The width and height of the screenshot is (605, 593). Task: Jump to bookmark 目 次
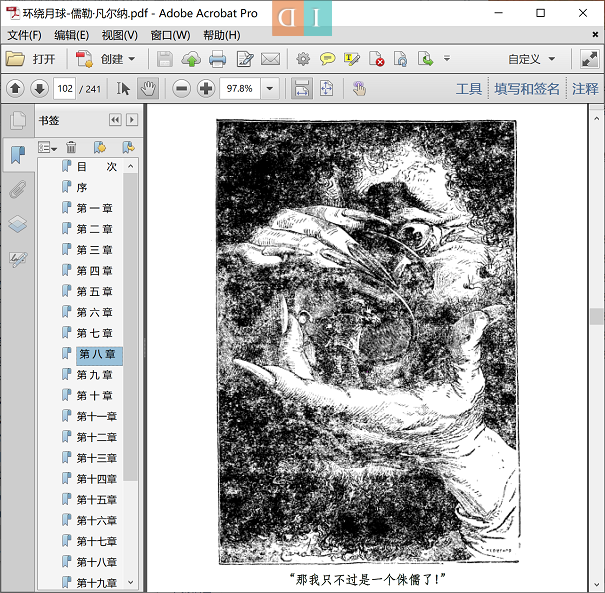97,167
